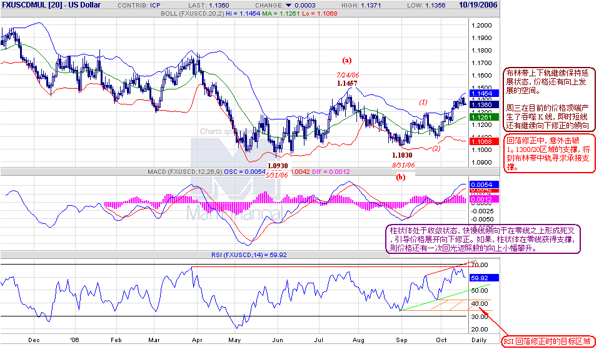Click the (b) wave label
Screen dimensions: 599x364
[400, 177]
